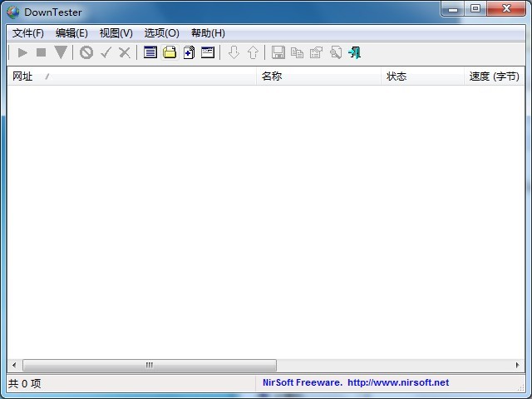Click the X delete toolbar icon
The width and height of the screenshot is (532, 399).
tap(125, 52)
